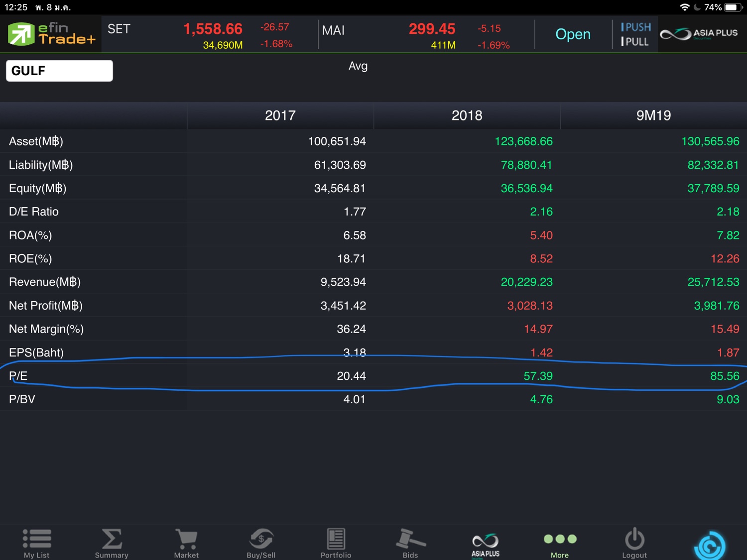The height and width of the screenshot is (560, 747).
Task: Select the 9M19 column header
Action: click(653, 115)
